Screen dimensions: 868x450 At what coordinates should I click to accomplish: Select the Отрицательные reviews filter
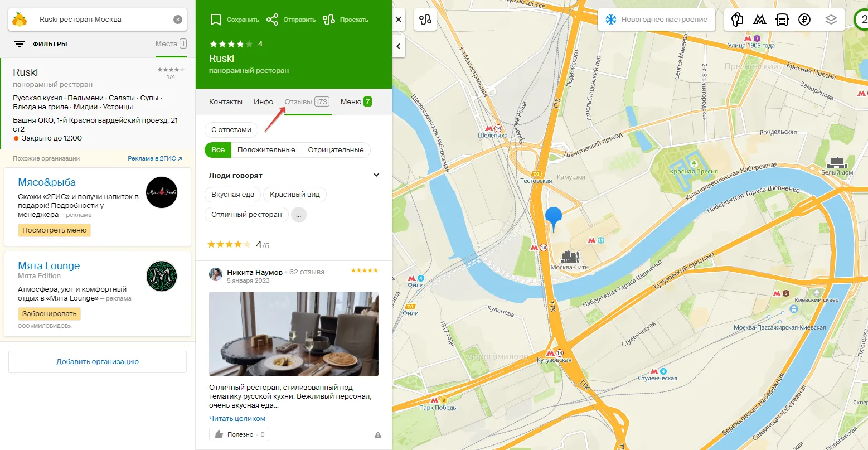(336, 149)
